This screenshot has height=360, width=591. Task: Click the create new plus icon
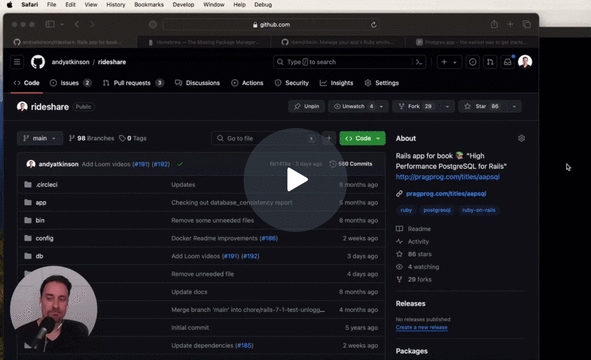pos(444,62)
